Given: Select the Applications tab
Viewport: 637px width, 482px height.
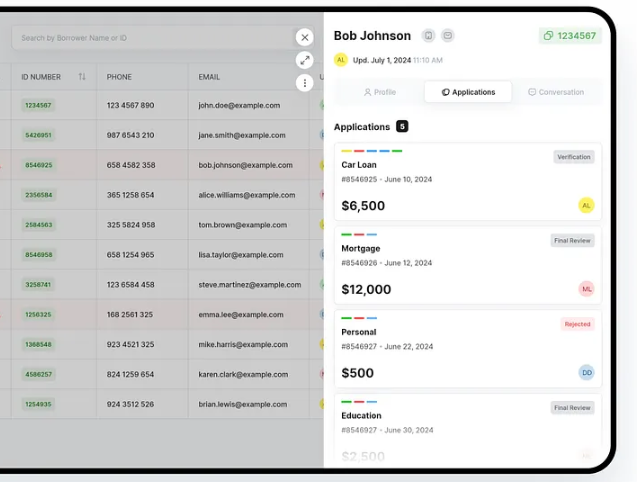Looking at the screenshot, I should tap(468, 92).
